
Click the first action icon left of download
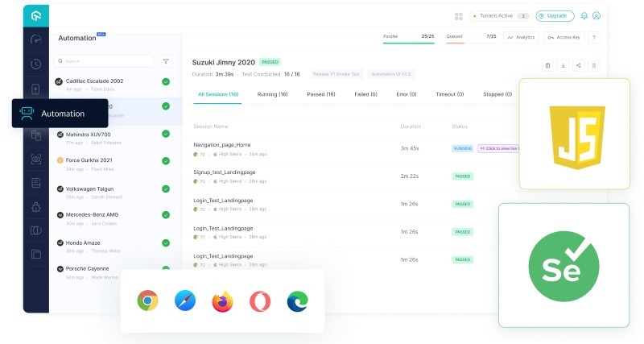coord(548,65)
